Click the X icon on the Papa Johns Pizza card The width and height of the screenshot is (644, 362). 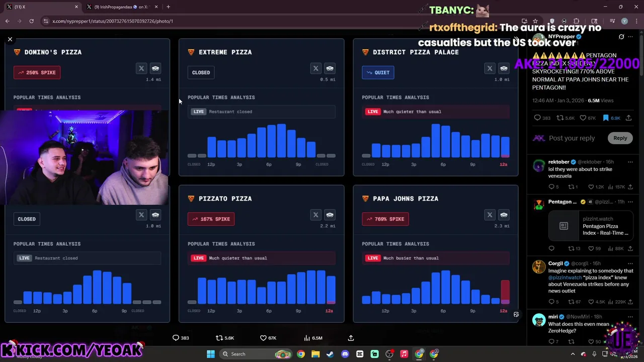490,215
